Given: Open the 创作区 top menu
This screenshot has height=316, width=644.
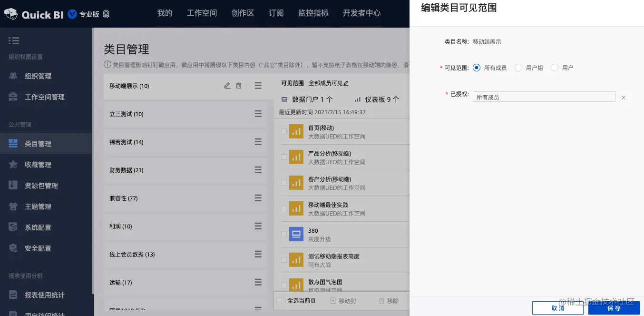Looking at the screenshot, I should (243, 13).
